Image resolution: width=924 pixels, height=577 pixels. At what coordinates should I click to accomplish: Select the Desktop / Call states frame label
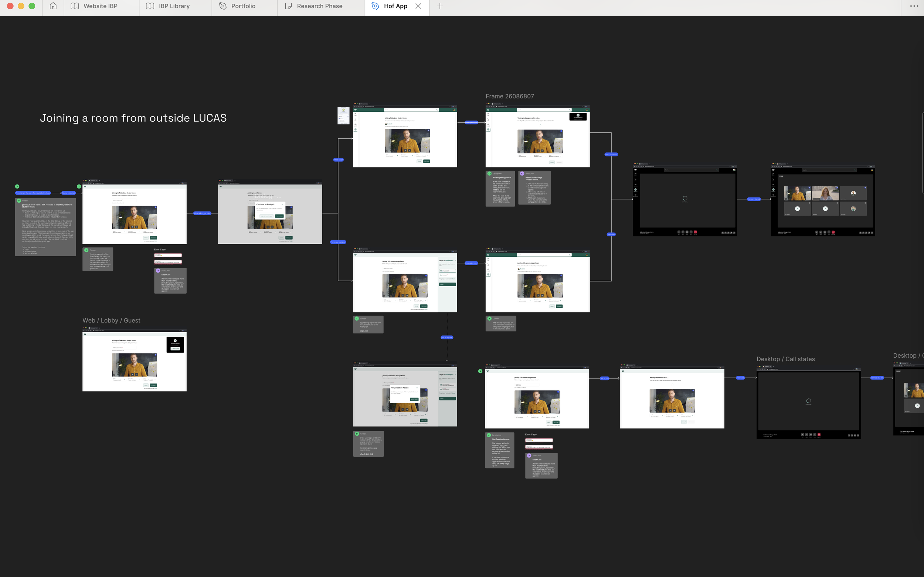tap(785, 359)
